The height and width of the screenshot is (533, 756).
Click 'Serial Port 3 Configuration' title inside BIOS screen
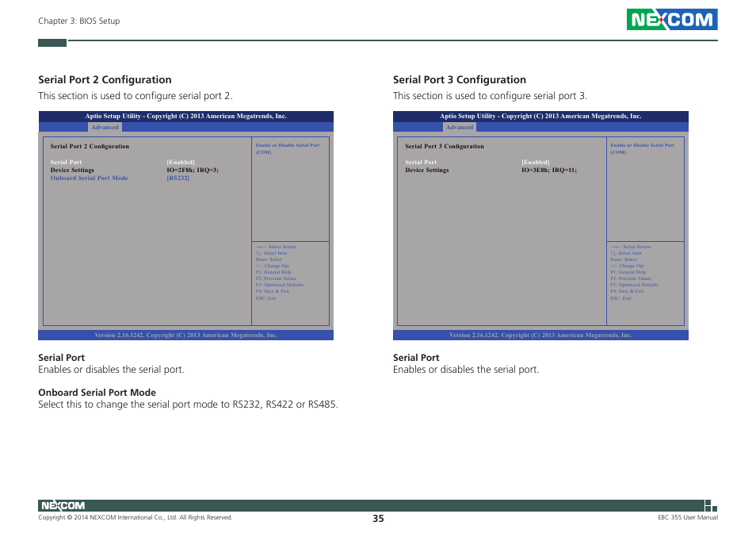point(445,146)
